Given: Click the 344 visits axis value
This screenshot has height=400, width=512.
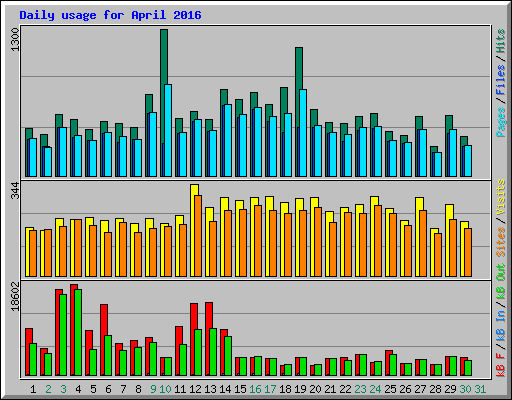Looking at the screenshot, I should 15,191.
